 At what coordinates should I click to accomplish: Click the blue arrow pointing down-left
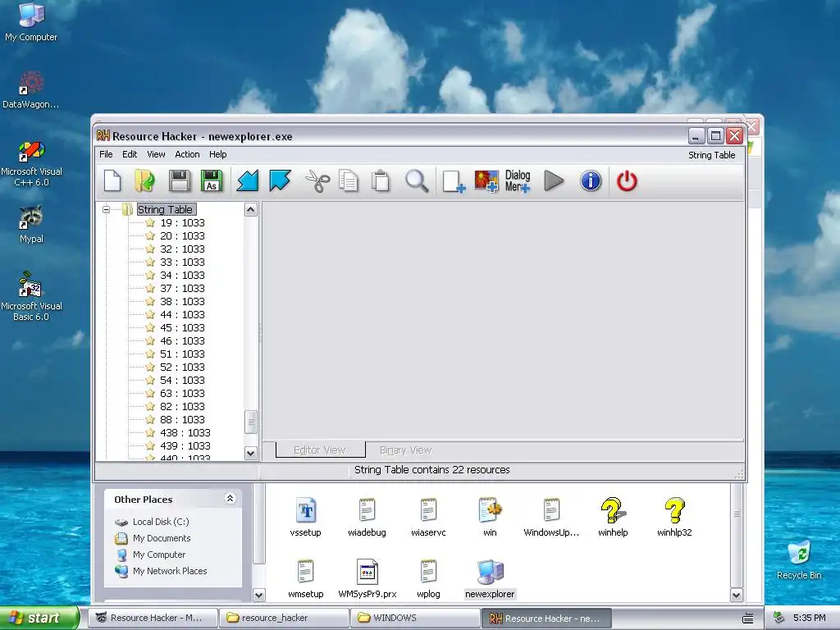coord(248,180)
